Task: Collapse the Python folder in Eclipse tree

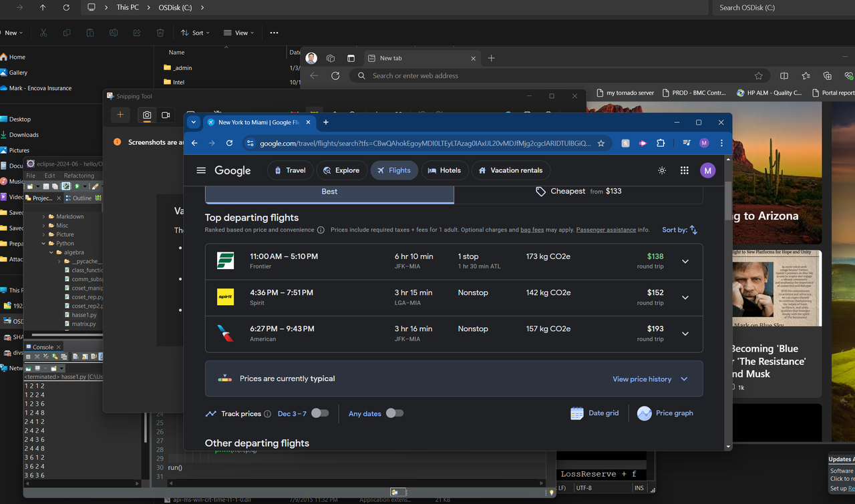Action: pyautogui.click(x=44, y=244)
